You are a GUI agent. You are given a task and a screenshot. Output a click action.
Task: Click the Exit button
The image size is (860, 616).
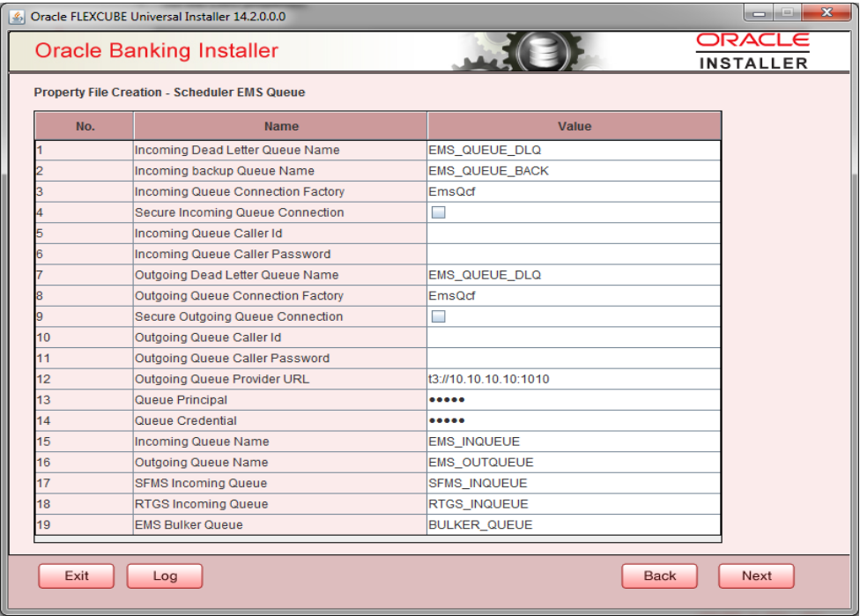coord(77,576)
